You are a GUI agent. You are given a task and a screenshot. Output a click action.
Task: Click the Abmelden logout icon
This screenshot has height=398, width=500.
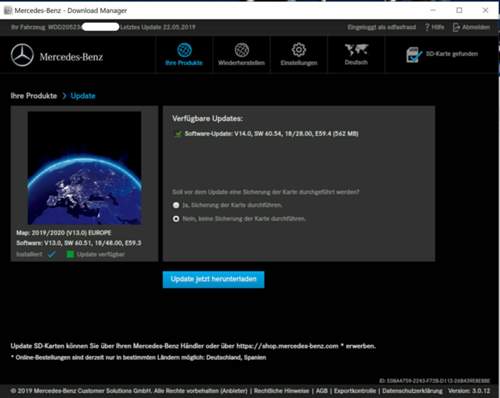tap(456, 27)
